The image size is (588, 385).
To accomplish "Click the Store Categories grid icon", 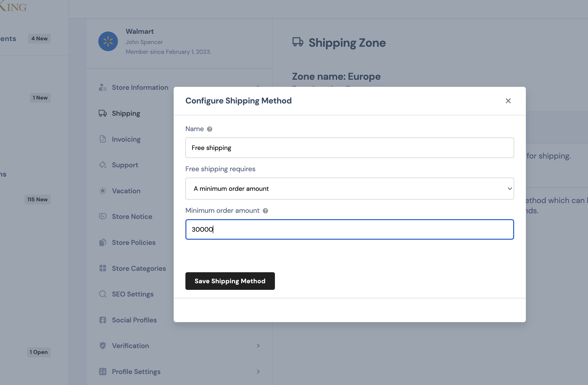I will coord(102,268).
